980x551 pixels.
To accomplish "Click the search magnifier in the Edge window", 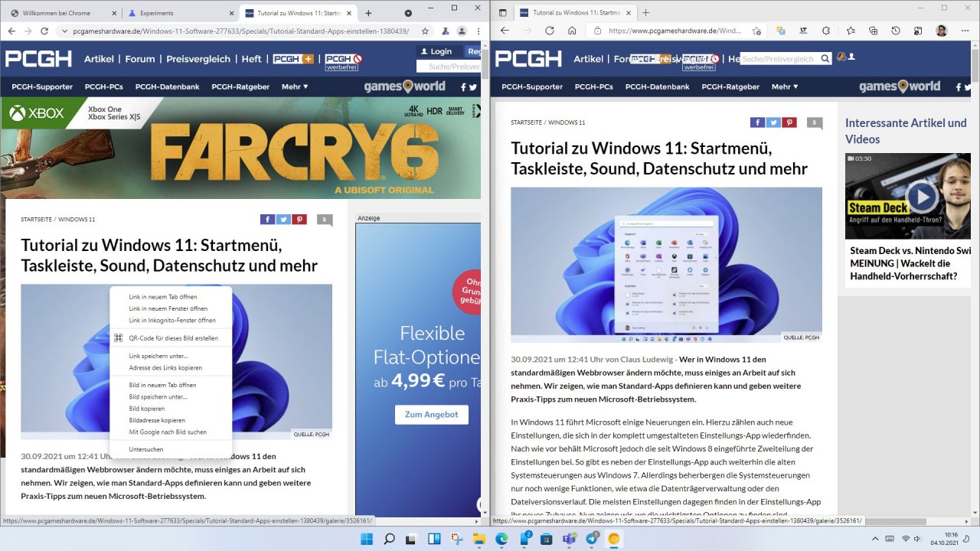I will click(x=825, y=59).
